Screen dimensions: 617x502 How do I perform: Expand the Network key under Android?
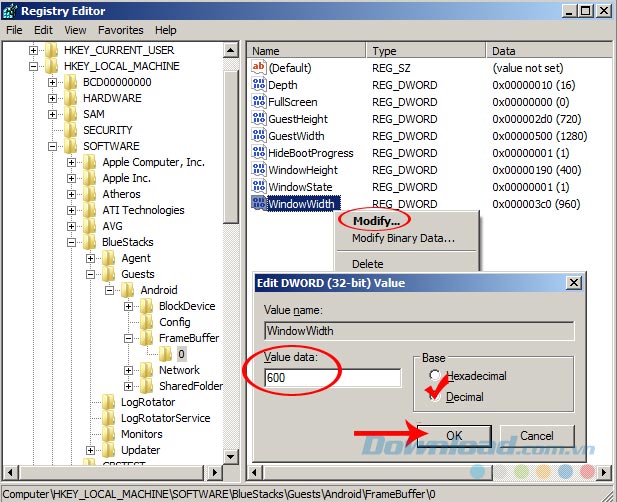click(129, 370)
